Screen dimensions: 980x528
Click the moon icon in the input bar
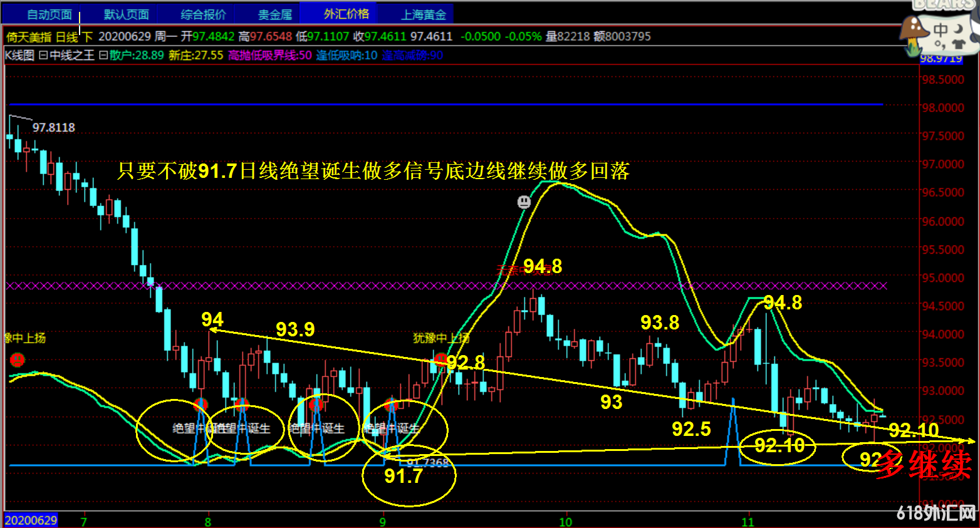pos(958,29)
